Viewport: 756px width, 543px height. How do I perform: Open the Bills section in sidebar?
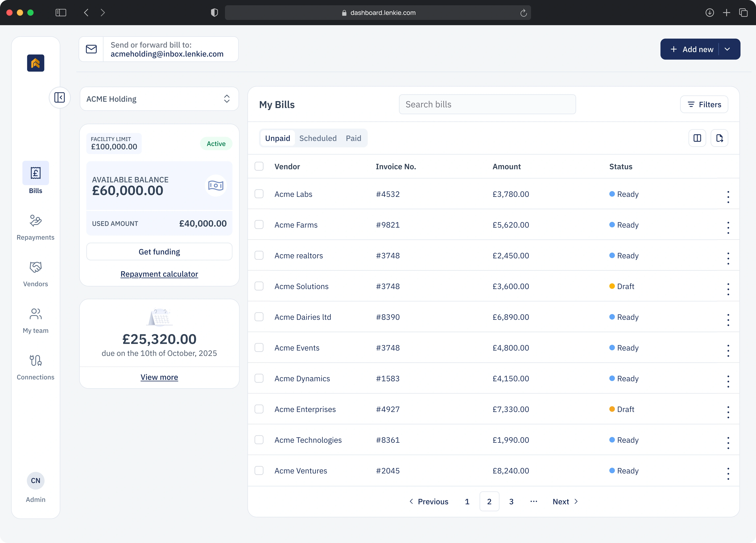coord(35,177)
